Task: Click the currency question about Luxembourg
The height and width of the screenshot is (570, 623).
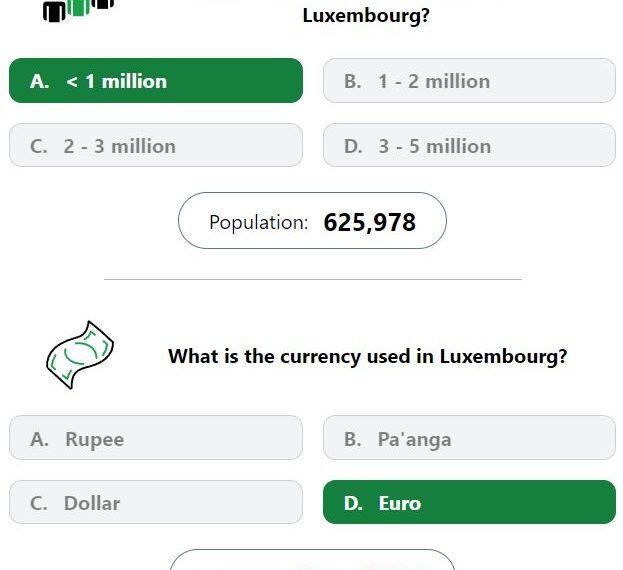Action: point(367,356)
